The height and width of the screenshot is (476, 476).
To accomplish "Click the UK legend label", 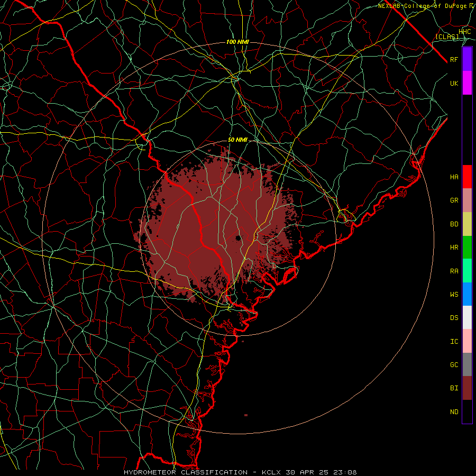I will (454, 83).
